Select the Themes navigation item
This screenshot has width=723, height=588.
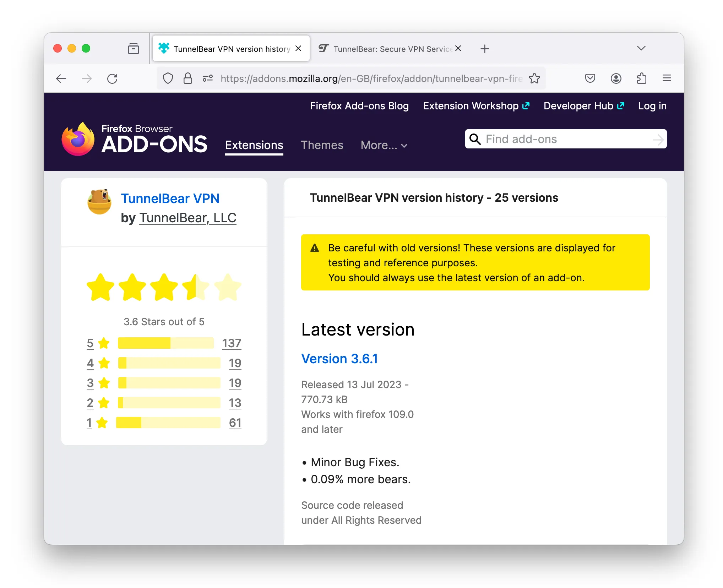pos(322,145)
